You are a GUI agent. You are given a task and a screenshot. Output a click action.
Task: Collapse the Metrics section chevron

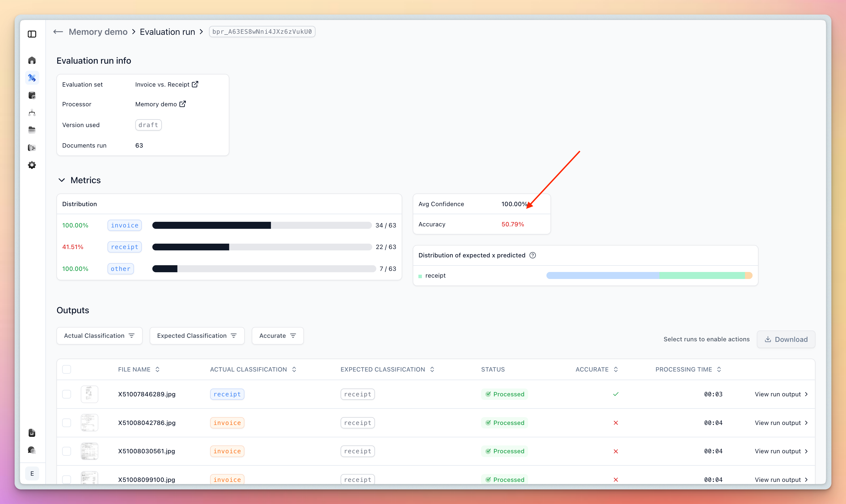point(62,180)
